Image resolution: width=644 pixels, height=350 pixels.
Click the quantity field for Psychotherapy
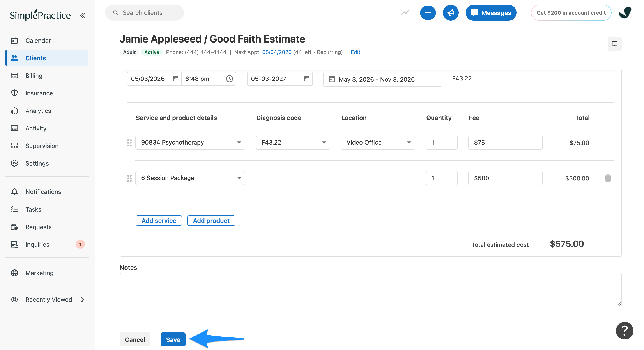pyautogui.click(x=442, y=143)
